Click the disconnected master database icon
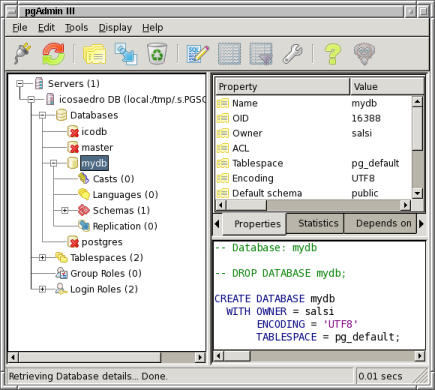 pyautogui.click(x=73, y=147)
